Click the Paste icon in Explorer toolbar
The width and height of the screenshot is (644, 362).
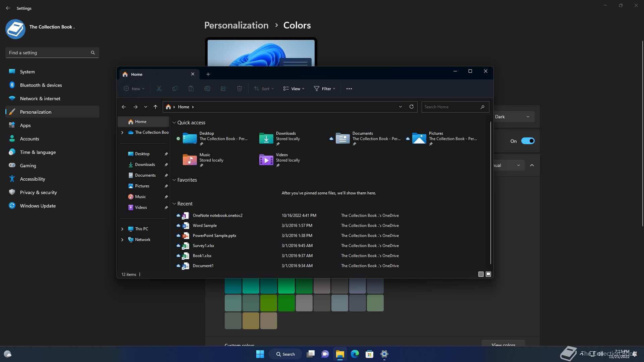click(x=191, y=89)
